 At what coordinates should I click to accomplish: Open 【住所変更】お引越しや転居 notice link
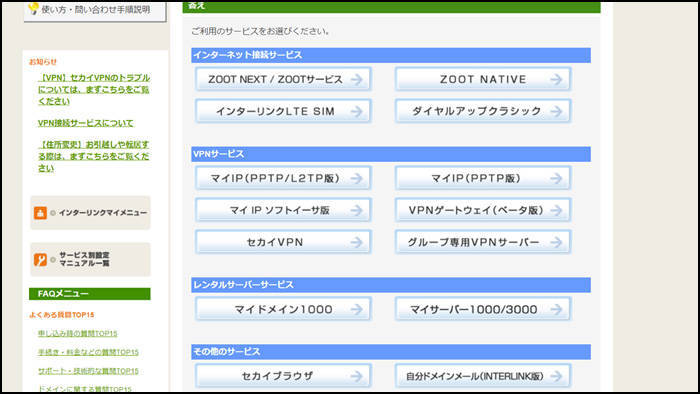(x=93, y=156)
